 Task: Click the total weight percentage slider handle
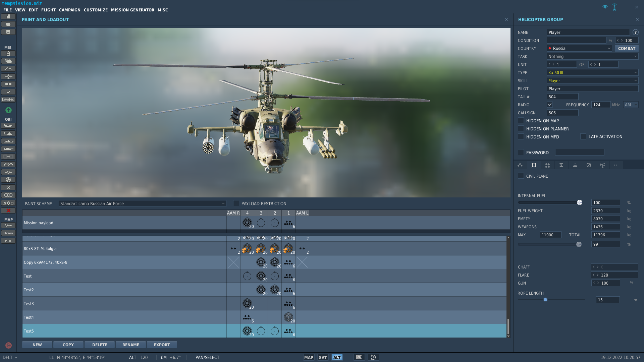click(x=579, y=244)
